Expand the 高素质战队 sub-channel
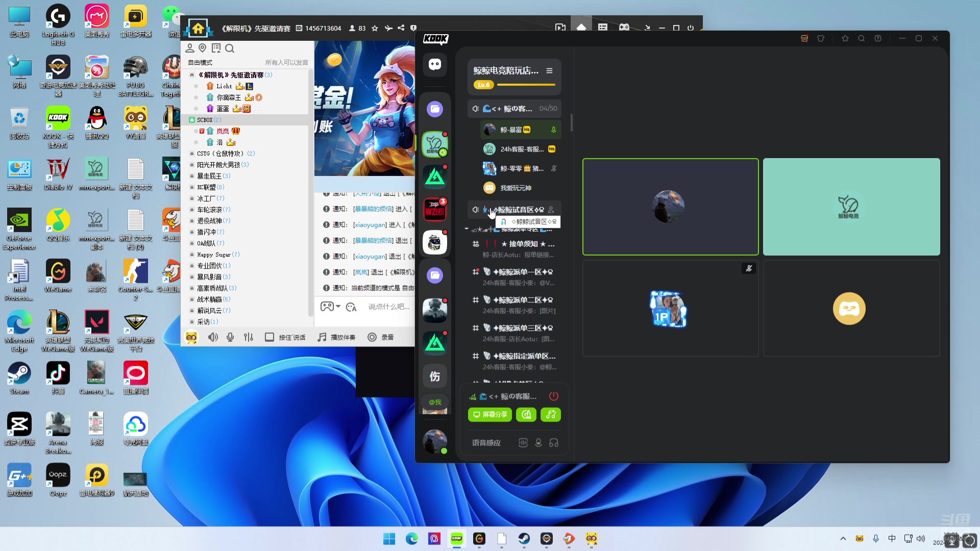Image resolution: width=980 pixels, height=551 pixels. (216, 288)
